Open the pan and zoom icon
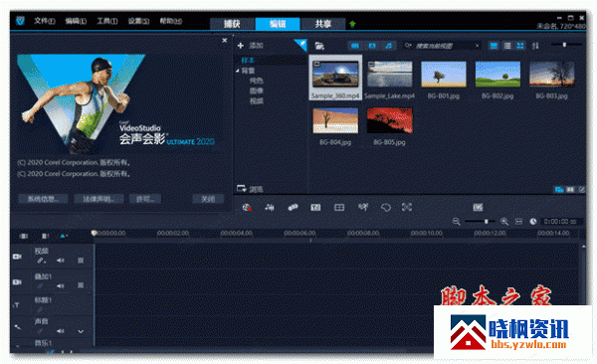Viewport: 597px width, 364px height. coord(407,207)
